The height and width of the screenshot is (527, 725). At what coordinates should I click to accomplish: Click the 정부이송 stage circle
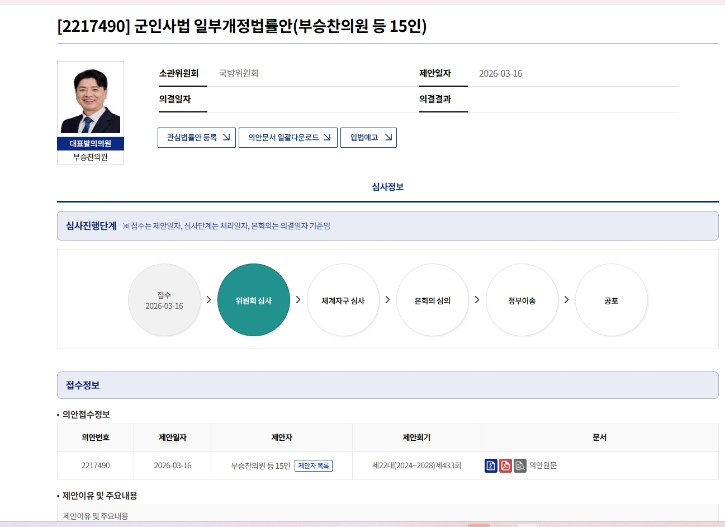point(522,300)
